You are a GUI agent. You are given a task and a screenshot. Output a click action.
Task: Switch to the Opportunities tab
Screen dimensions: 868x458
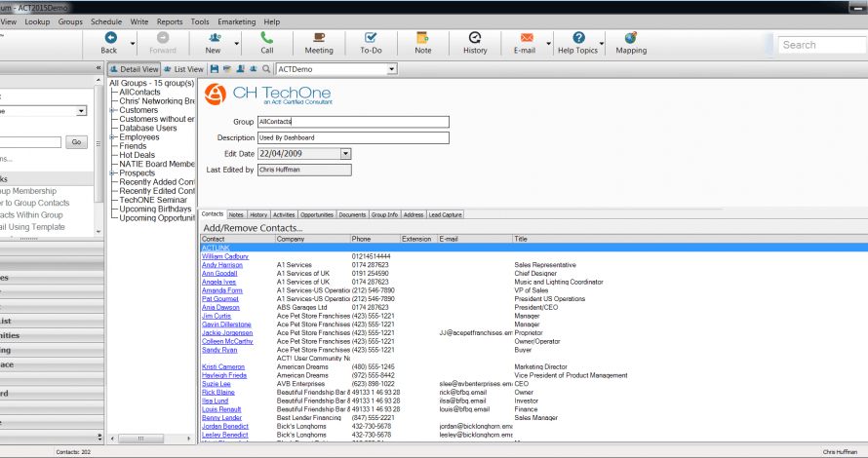(317, 214)
